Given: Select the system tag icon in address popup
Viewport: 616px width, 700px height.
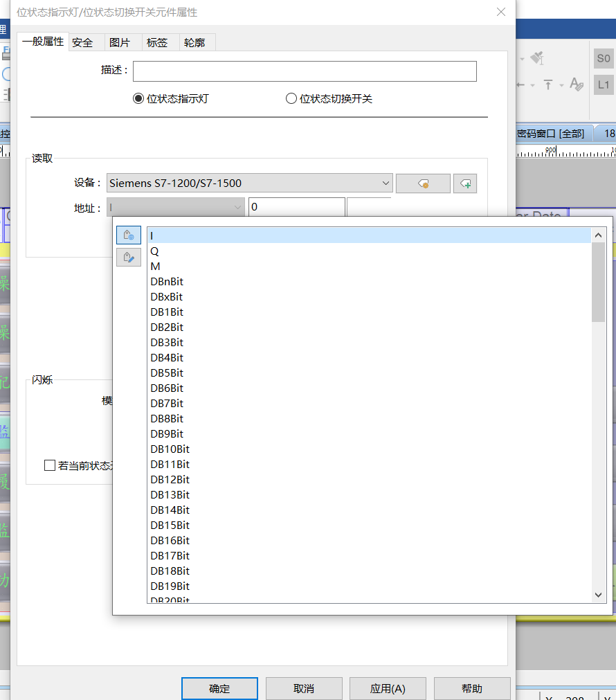Looking at the screenshot, I should pos(129,235).
